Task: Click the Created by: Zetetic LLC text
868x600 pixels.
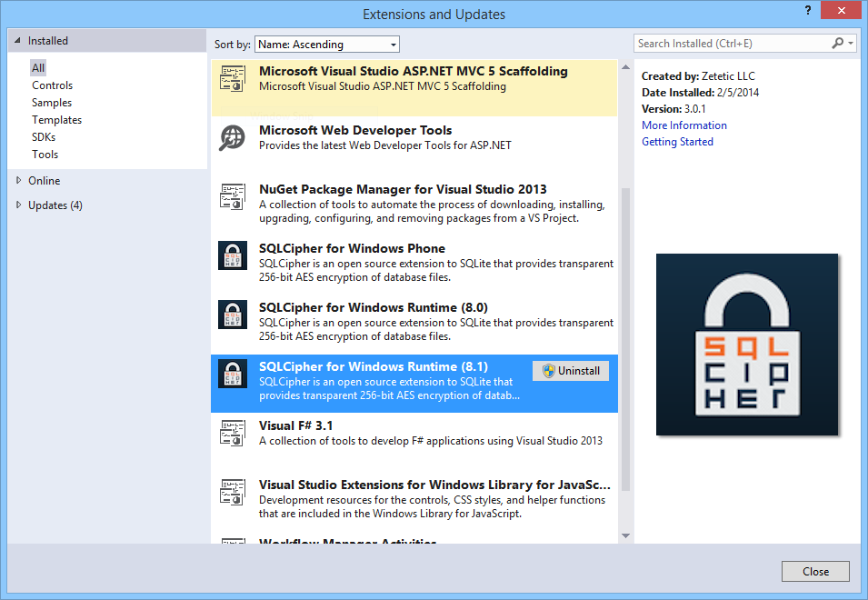Action: coord(698,75)
